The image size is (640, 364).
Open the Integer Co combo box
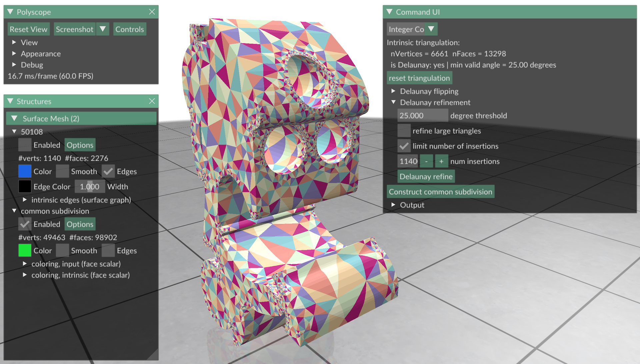pyautogui.click(x=431, y=29)
